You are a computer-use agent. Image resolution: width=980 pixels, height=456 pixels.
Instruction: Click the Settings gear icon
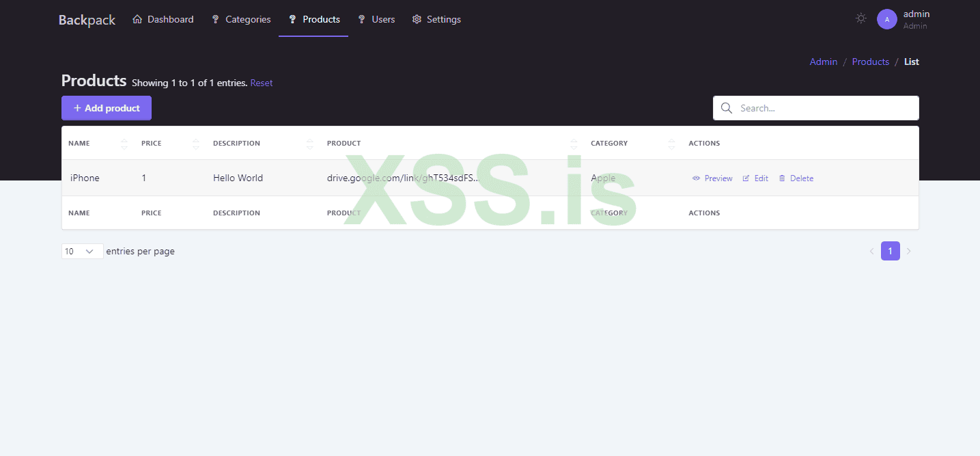(x=417, y=19)
